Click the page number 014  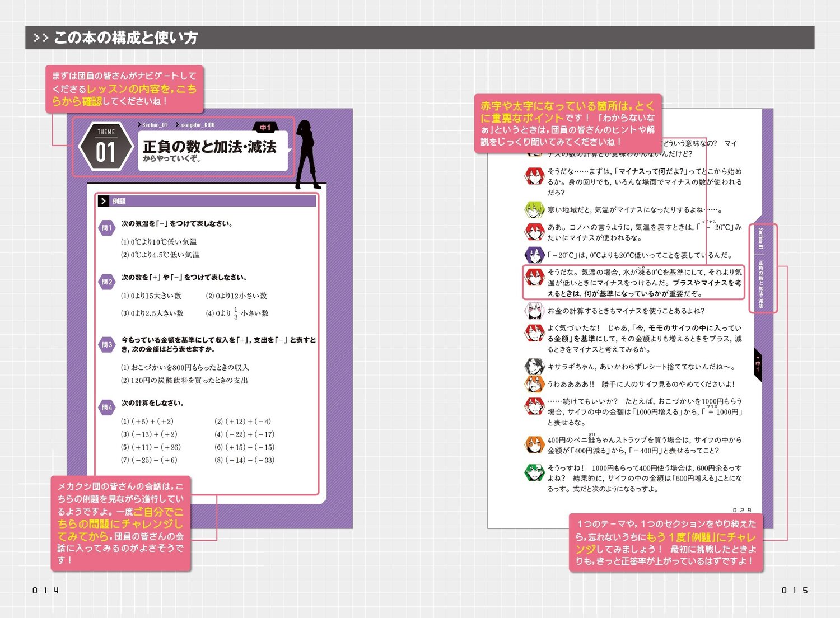[x=45, y=590]
